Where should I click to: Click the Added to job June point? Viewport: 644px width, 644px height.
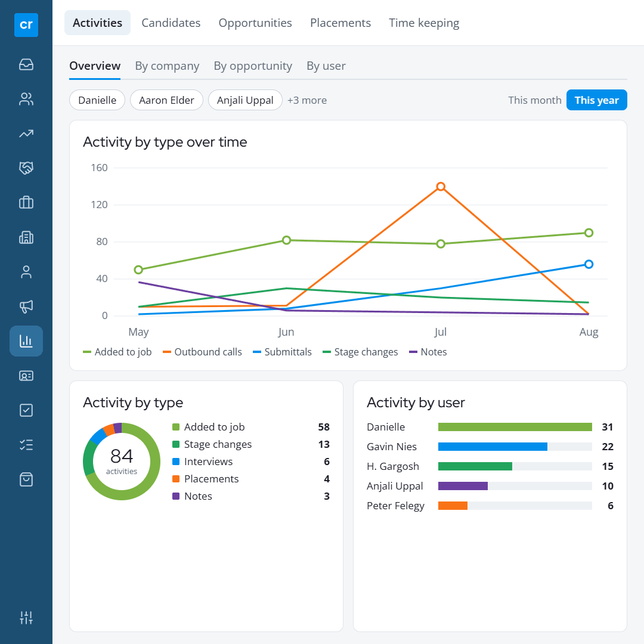click(x=287, y=240)
